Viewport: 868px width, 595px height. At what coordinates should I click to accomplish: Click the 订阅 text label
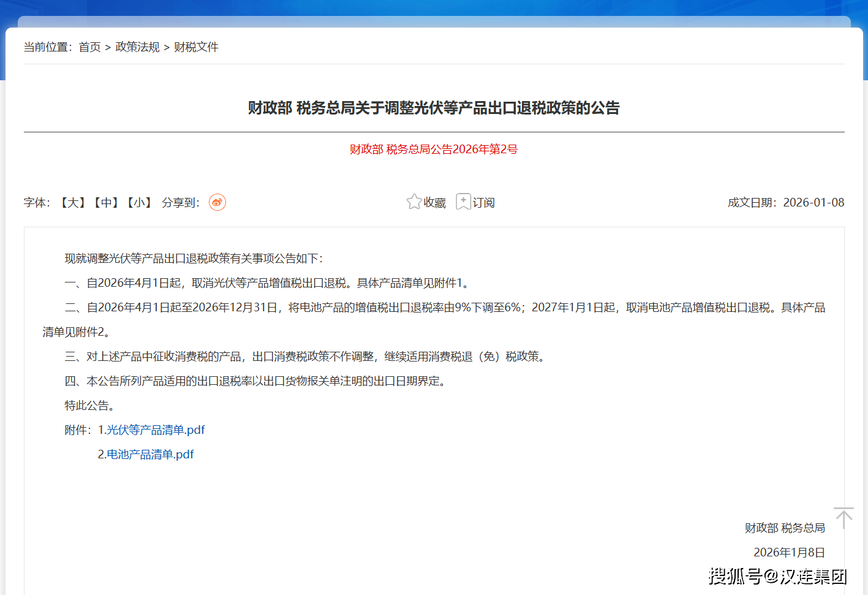pyautogui.click(x=484, y=203)
